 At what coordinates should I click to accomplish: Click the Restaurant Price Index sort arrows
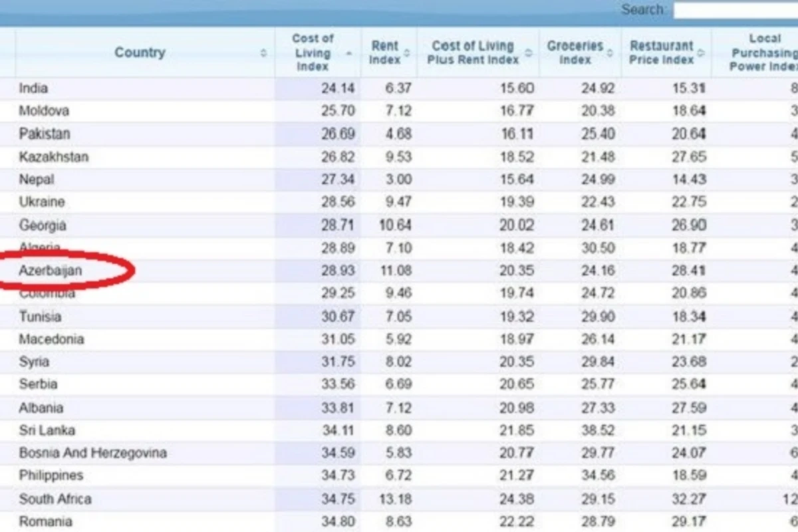[x=700, y=53]
